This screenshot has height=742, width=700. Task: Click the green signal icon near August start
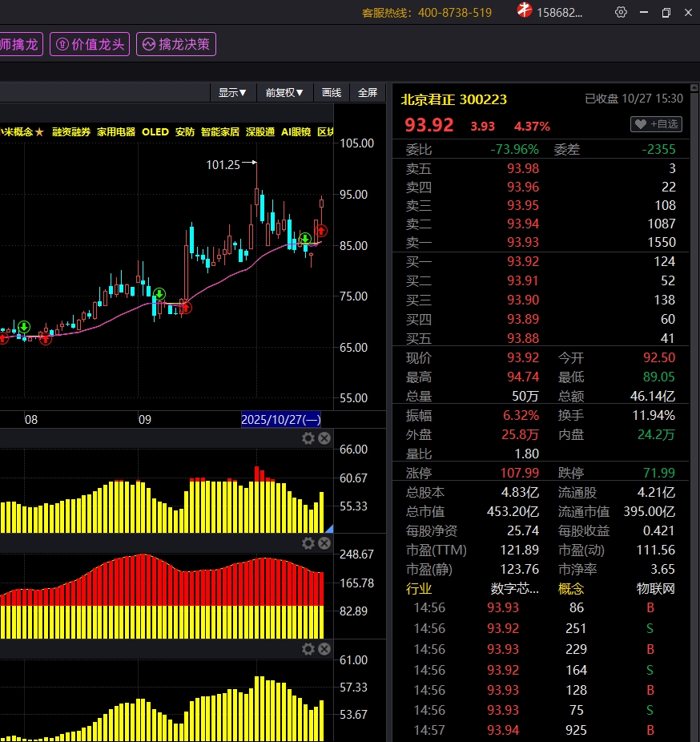[24, 326]
